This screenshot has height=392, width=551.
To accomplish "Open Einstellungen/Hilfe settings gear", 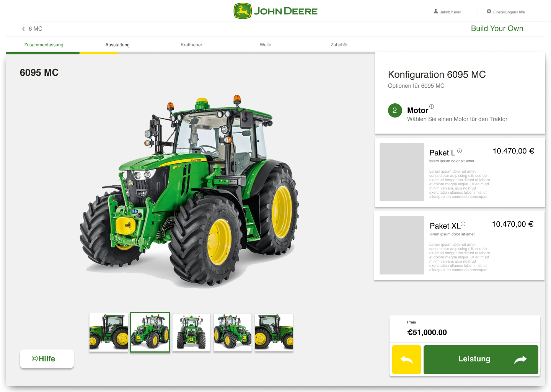I will tap(489, 11).
